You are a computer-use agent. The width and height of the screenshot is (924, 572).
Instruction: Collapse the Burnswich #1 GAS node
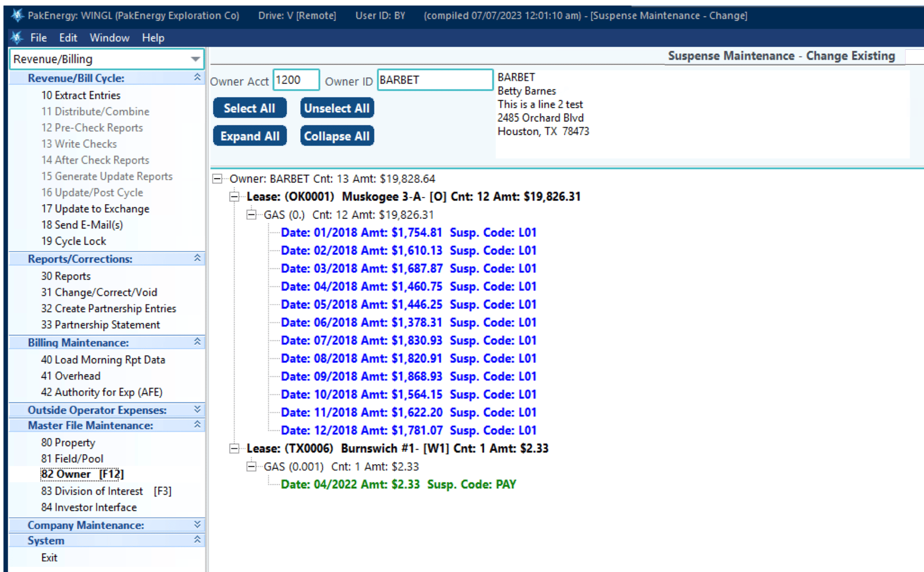coord(251,466)
